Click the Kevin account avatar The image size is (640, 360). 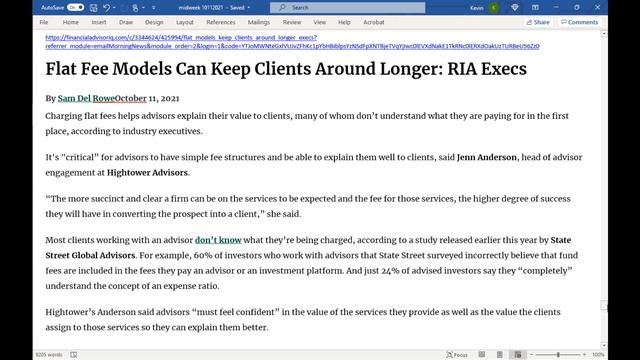point(494,7)
